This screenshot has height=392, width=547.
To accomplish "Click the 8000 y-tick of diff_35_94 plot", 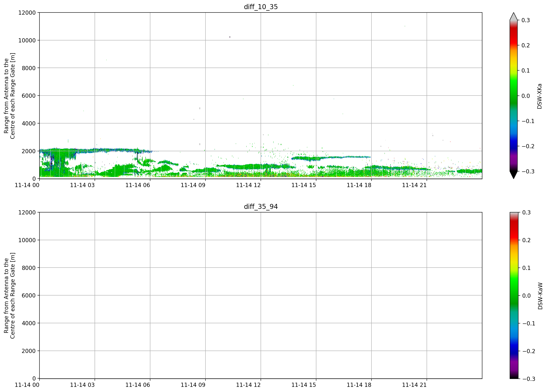I will tap(29, 268).
